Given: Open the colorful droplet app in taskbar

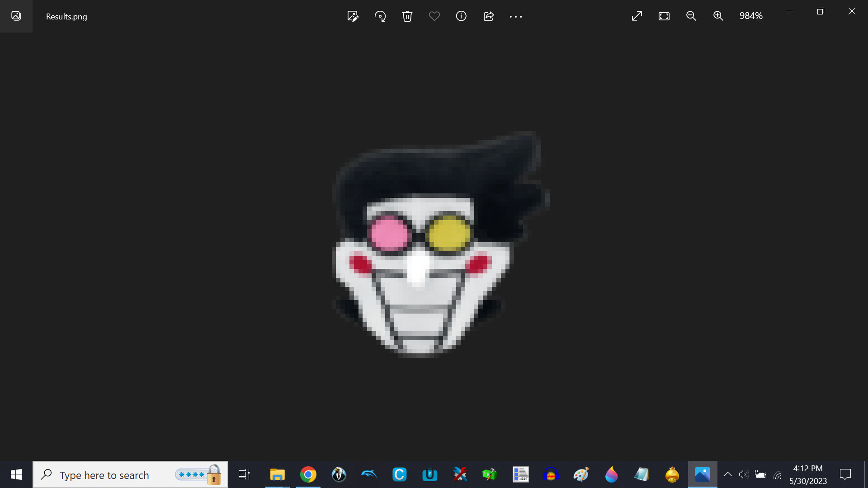Looking at the screenshot, I should [611, 474].
